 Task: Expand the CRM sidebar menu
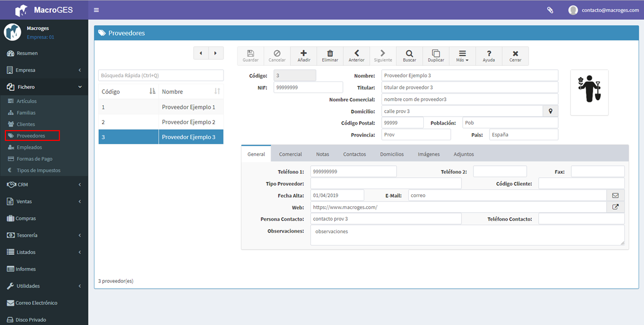[44, 185]
